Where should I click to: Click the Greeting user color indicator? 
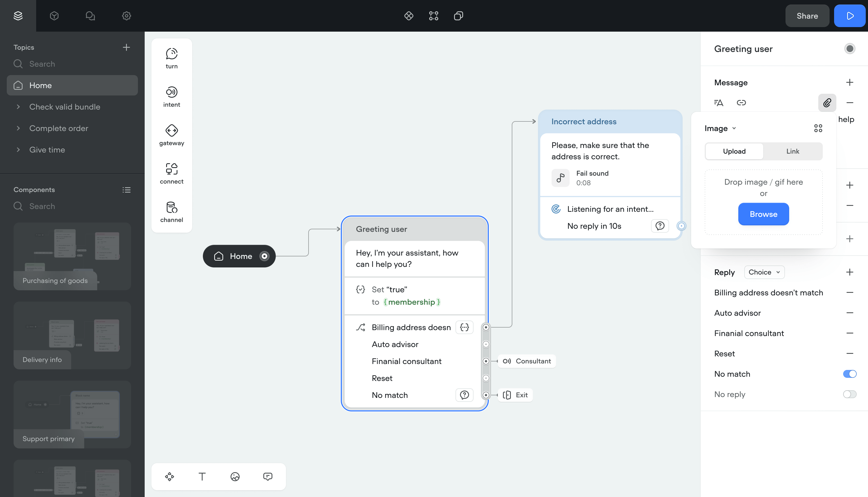(x=850, y=49)
